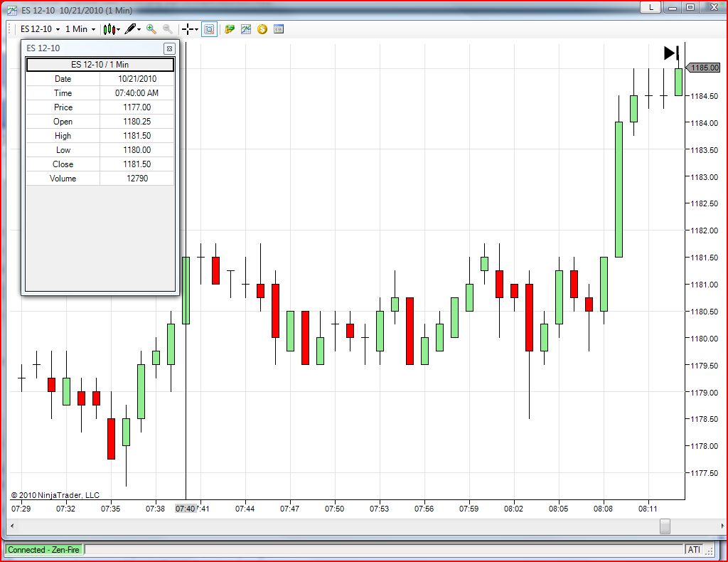Open the ES 12-10 instrument selector dropdown
This screenshot has width=728, height=562.
coord(40,28)
